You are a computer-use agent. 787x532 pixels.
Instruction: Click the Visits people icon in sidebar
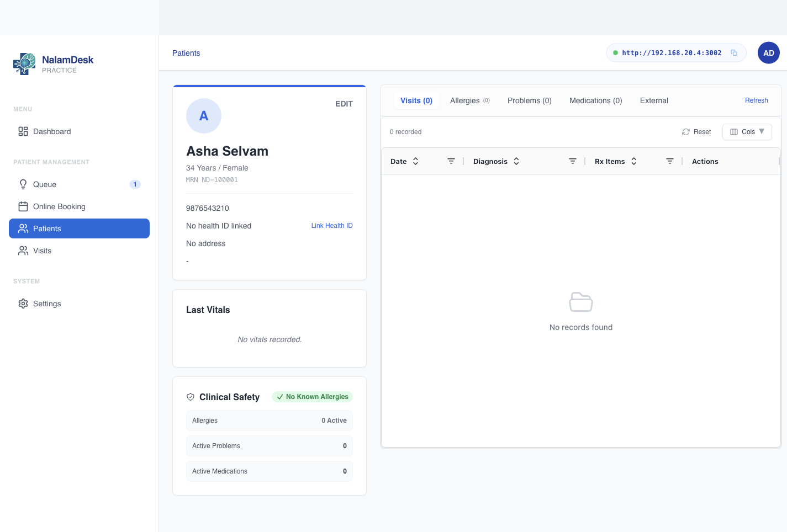23,251
